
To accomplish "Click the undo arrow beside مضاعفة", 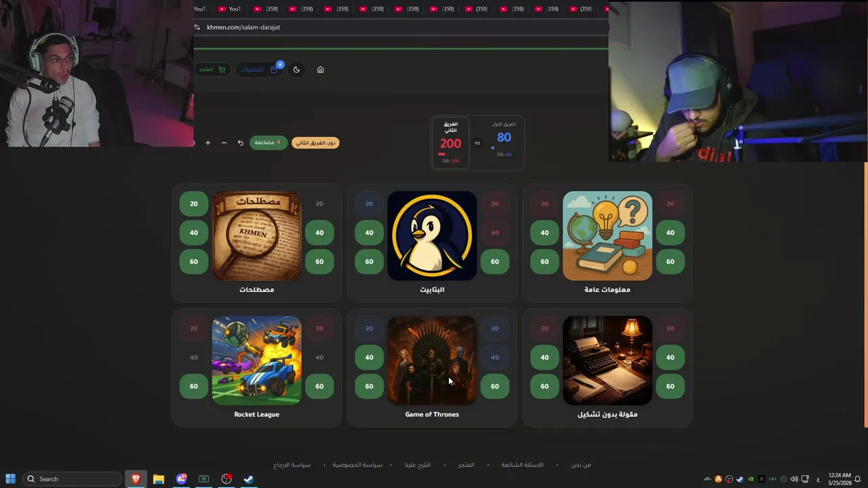I will coord(240,142).
